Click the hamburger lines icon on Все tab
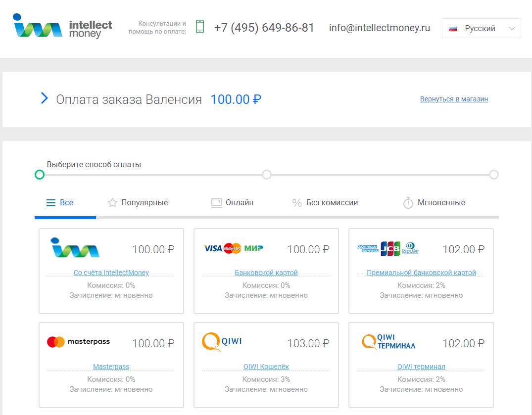532x415 pixels. click(x=51, y=203)
